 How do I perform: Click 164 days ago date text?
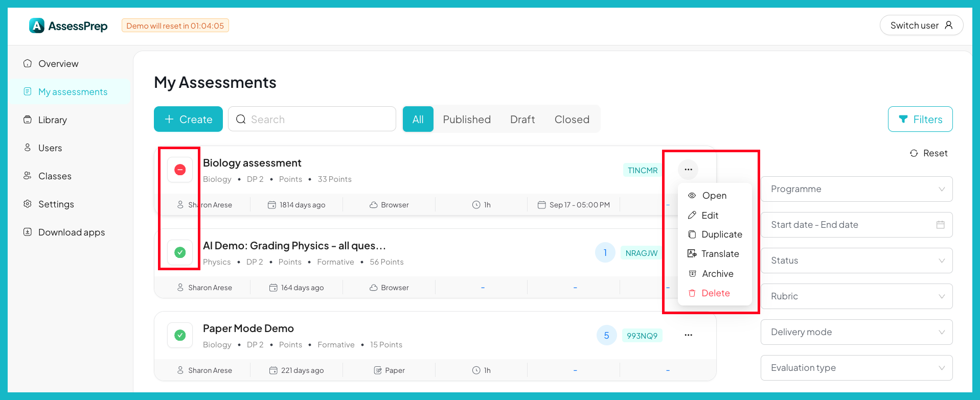click(302, 288)
